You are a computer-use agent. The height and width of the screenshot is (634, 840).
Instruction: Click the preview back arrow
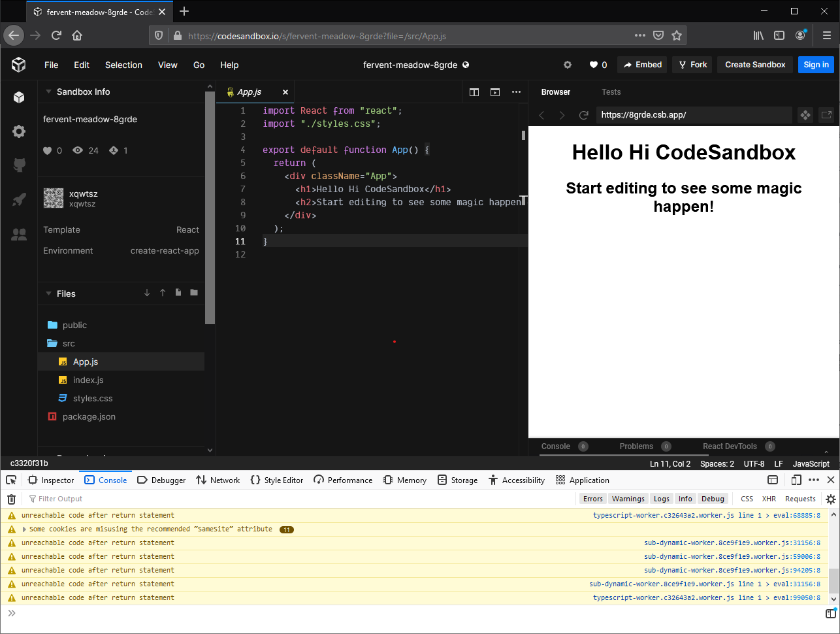coord(541,115)
